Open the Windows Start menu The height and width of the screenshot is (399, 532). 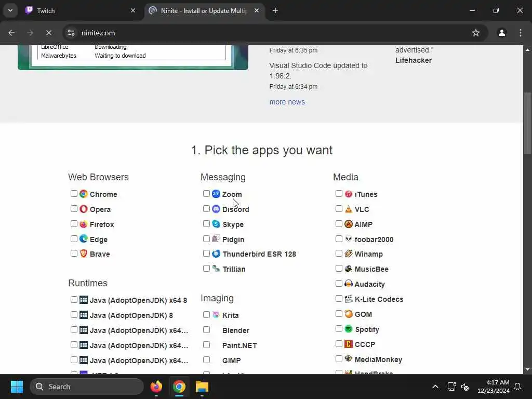coord(17,387)
